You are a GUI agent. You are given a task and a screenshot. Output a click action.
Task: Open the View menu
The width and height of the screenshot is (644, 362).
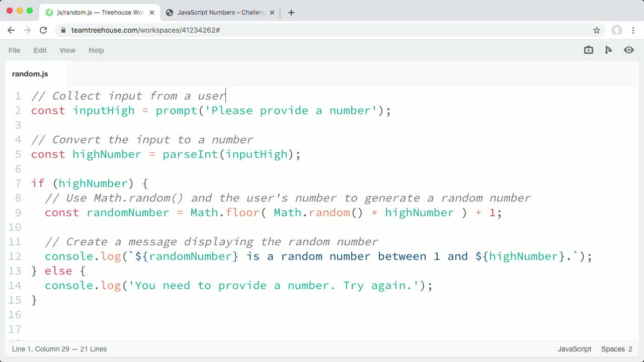[67, 50]
